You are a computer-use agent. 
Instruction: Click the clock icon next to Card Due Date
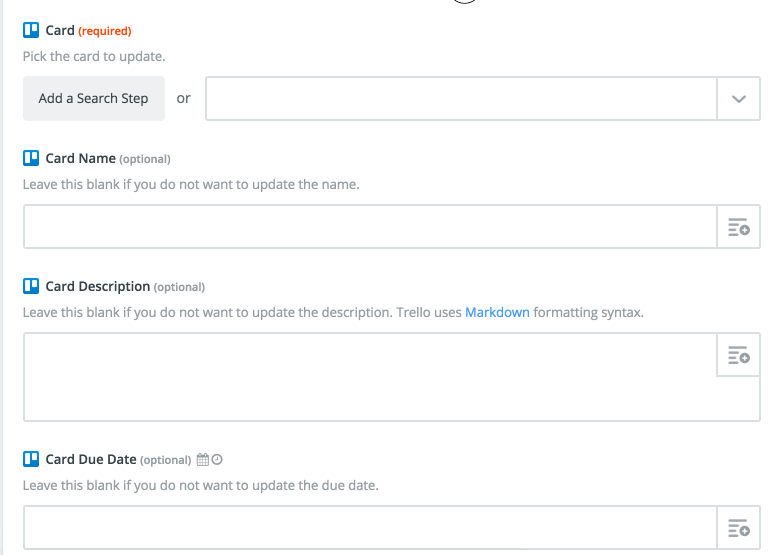pyautogui.click(x=217, y=459)
